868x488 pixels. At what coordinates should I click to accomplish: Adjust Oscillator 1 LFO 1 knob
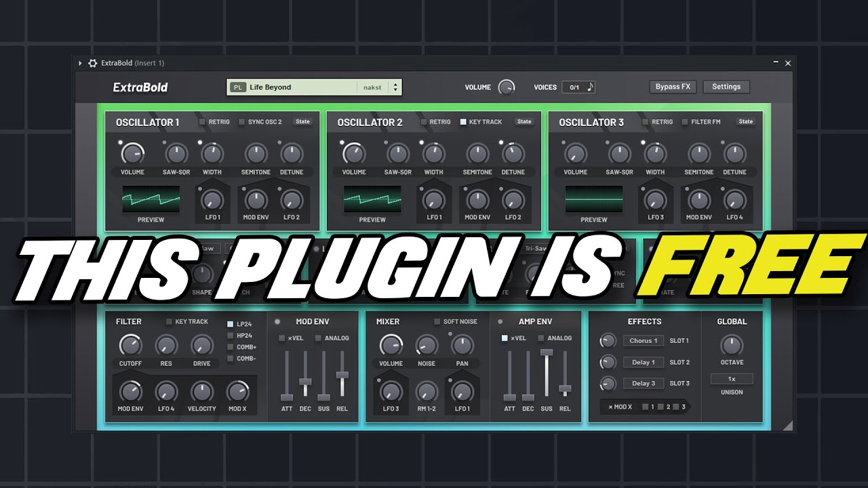coord(212,200)
